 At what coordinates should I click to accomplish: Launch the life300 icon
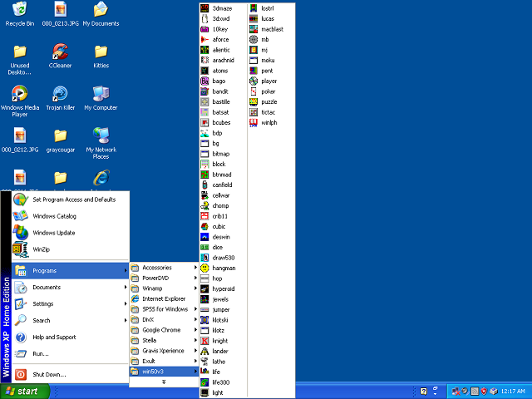204,382
